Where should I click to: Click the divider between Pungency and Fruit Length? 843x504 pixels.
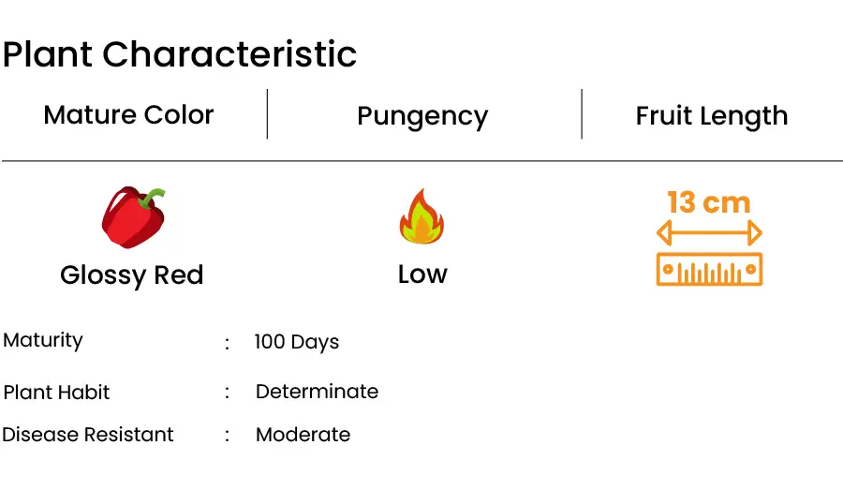(x=582, y=114)
